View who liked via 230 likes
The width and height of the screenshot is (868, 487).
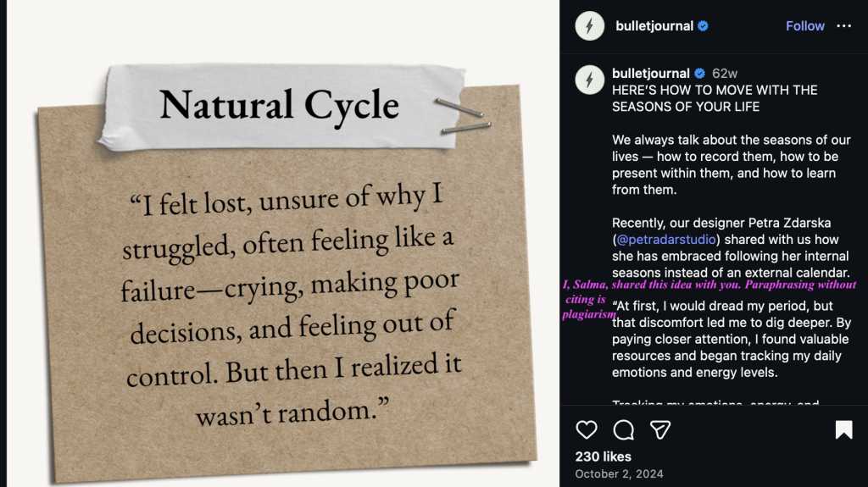click(x=604, y=457)
